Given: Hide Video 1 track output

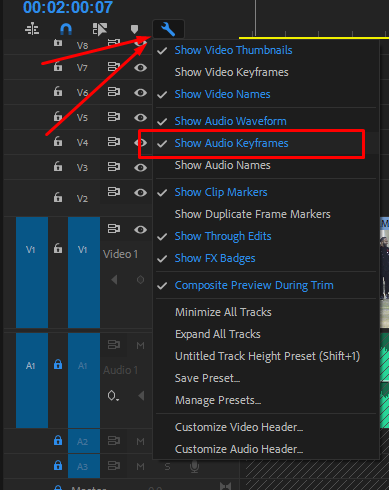Looking at the screenshot, I should pos(141,229).
